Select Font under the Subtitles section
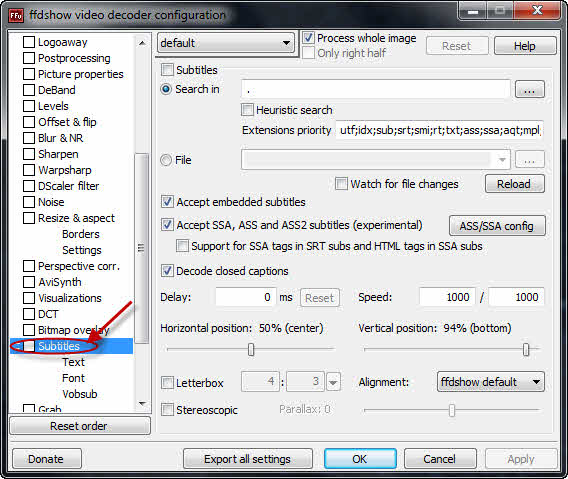This screenshot has width=568, height=479. pos(73,378)
